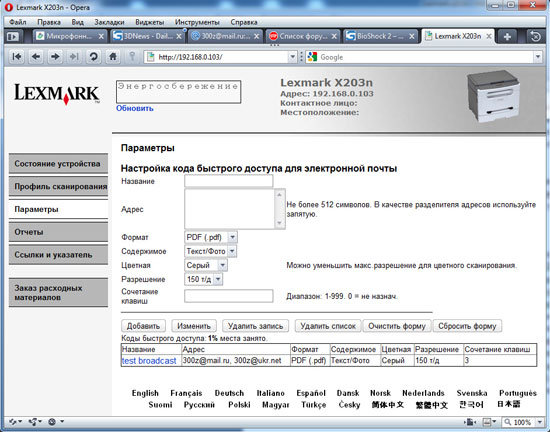Open the 100% zoom level dropdown
550x432 pixels.
(540, 422)
